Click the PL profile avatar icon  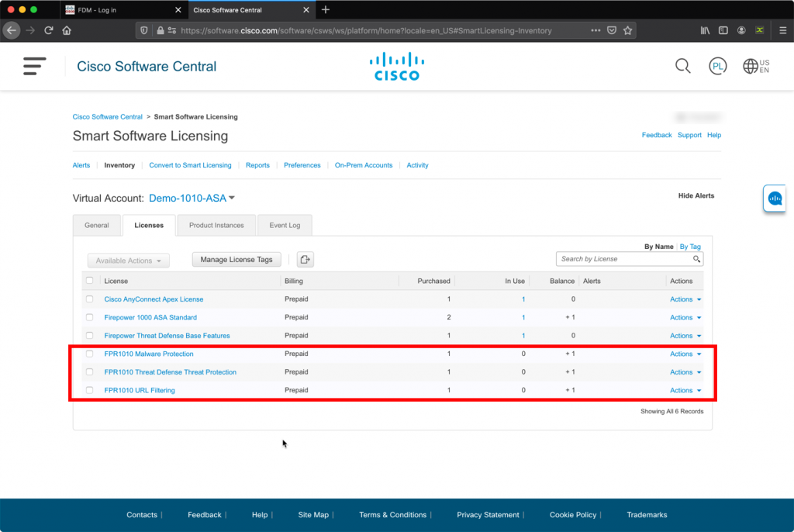717,66
